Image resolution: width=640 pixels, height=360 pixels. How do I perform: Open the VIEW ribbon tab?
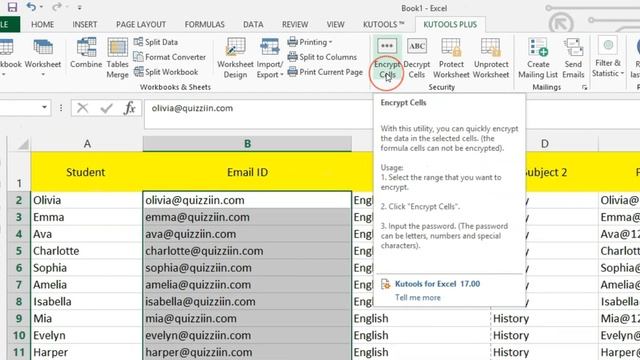[x=335, y=24]
